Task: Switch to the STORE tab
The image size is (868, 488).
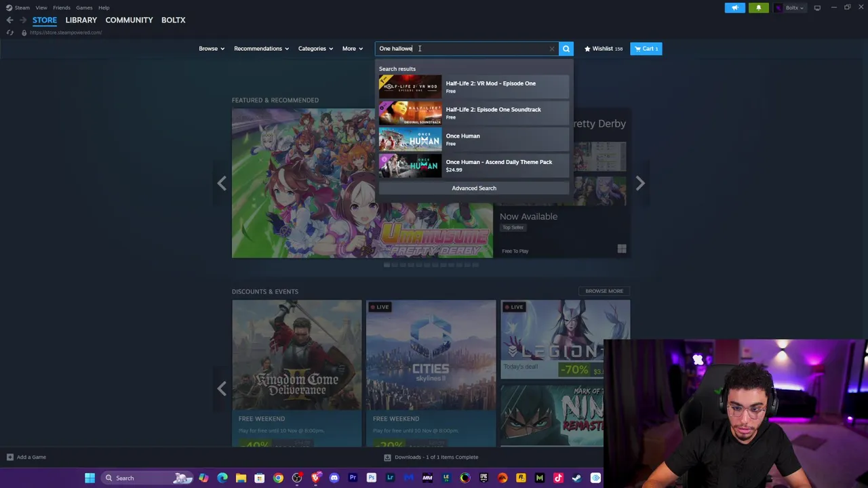Action: [45, 20]
